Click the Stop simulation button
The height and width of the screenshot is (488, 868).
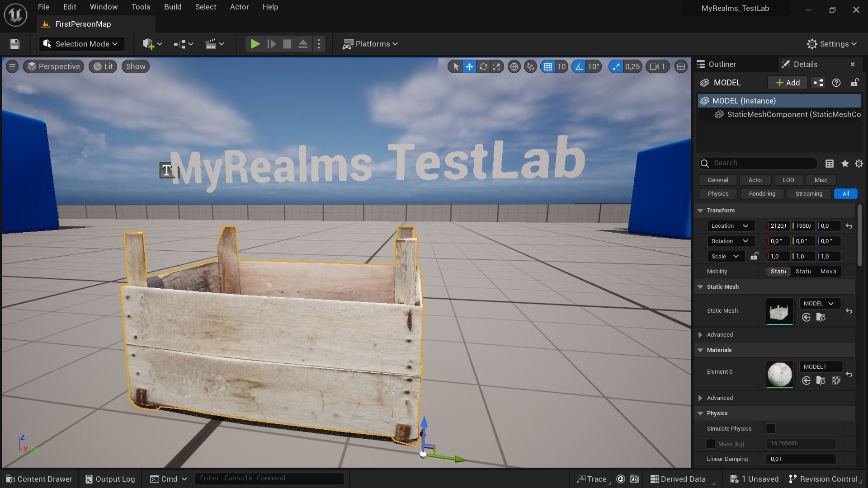(287, 44)
